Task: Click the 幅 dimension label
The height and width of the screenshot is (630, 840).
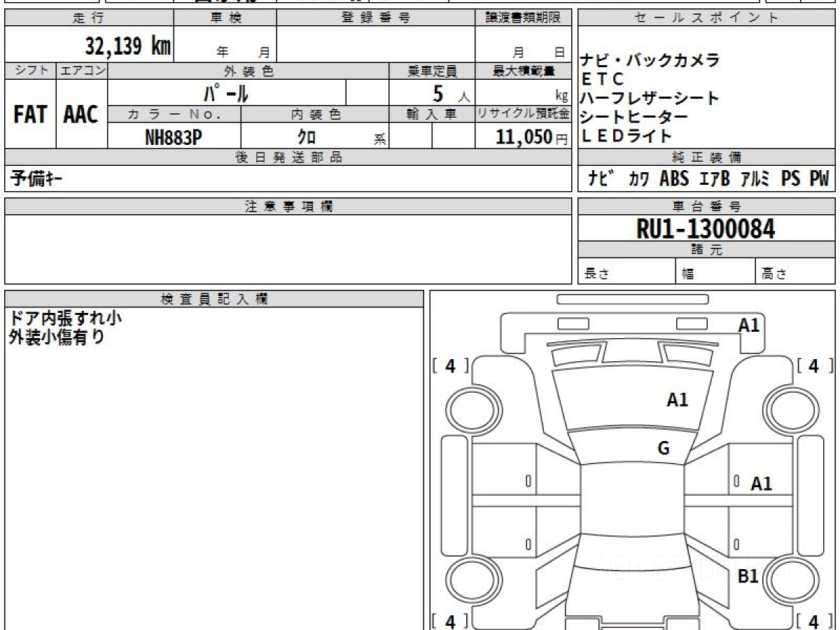Action: click(x=688, y=275)
